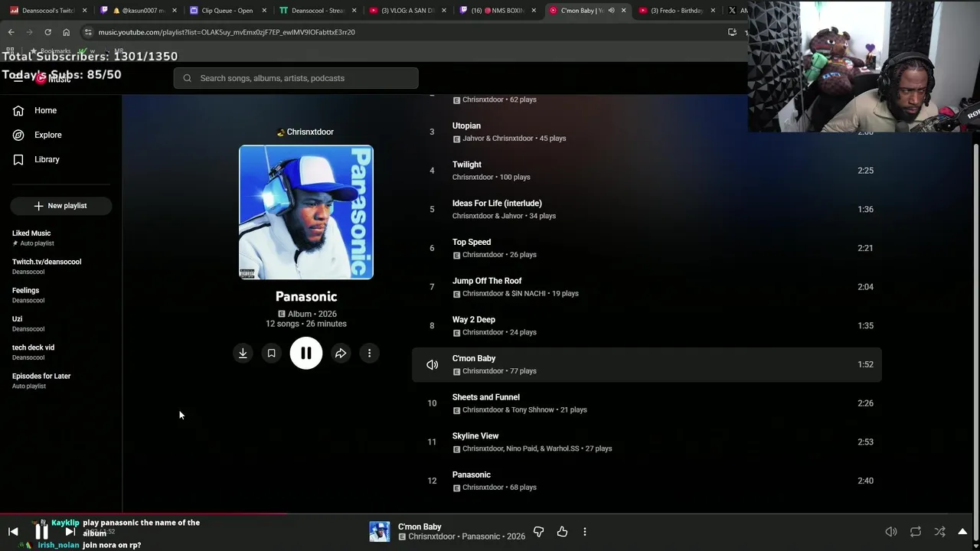980x551 pixels.
Task: Open the Jahvor & Chrisnxtdoor artist link under Utopian
Action: (498, 139)
